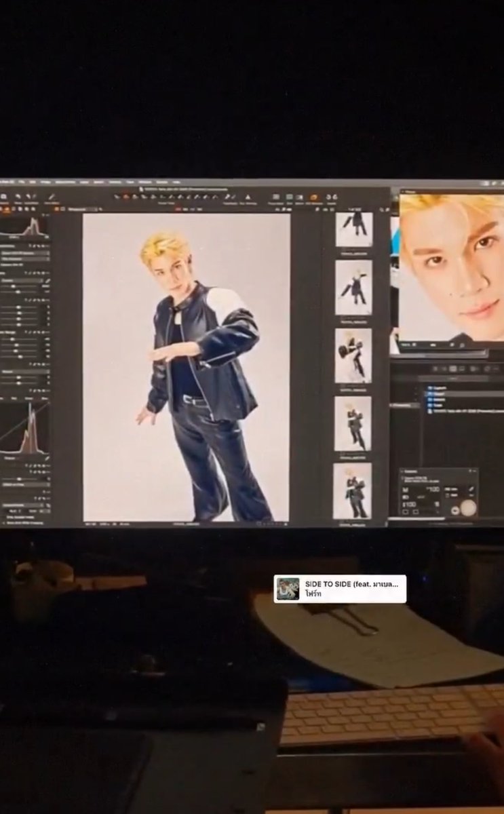Click the large round Capture shutter button
This screenshot has height=814, width=504.
tap(469, 508)
